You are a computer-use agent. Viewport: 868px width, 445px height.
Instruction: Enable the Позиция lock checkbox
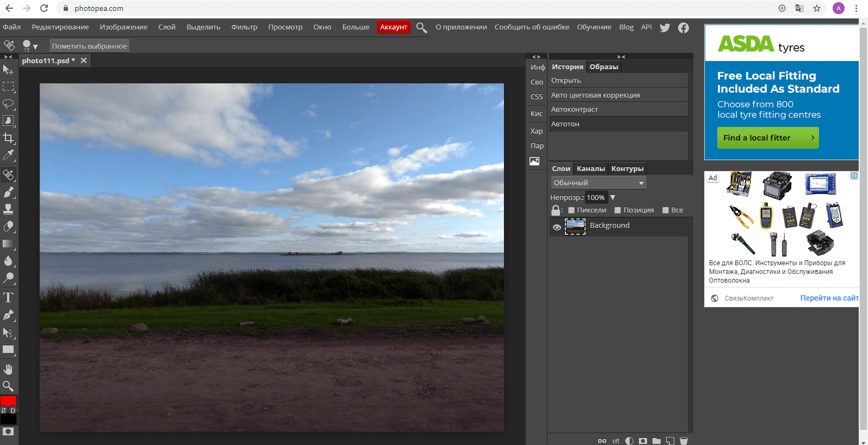coord(618,210)
